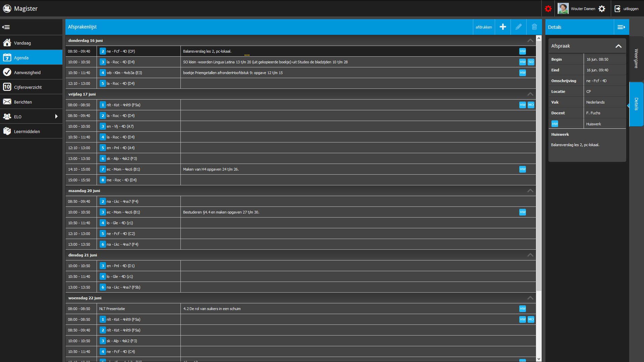
Task: Click the afdrukken button
Action: [x=484, y=27]
